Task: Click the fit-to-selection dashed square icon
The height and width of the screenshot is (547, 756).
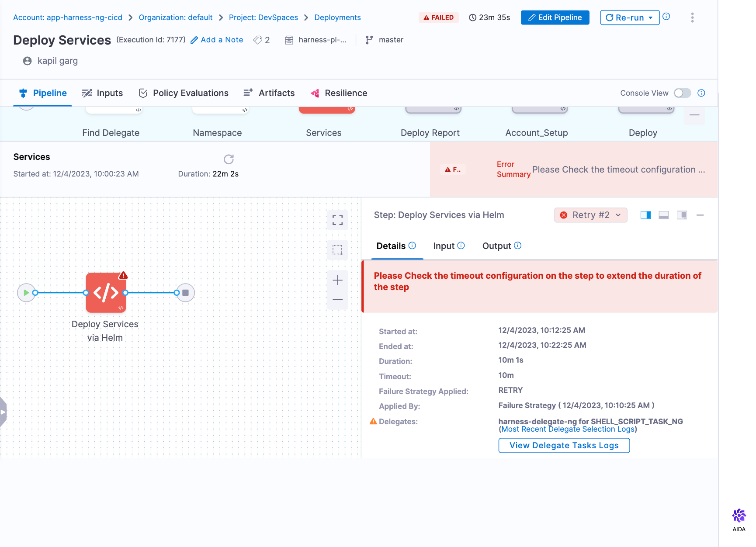Action: 337,250
